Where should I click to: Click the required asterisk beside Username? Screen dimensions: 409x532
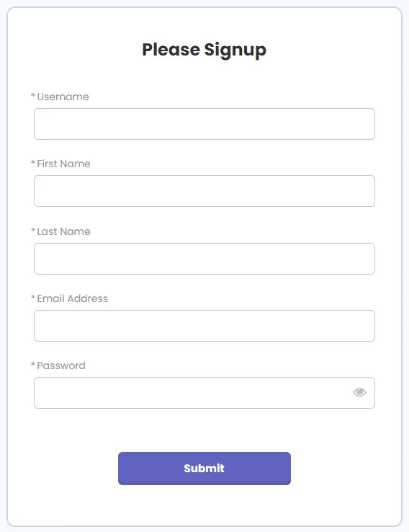tap(33, 95)
